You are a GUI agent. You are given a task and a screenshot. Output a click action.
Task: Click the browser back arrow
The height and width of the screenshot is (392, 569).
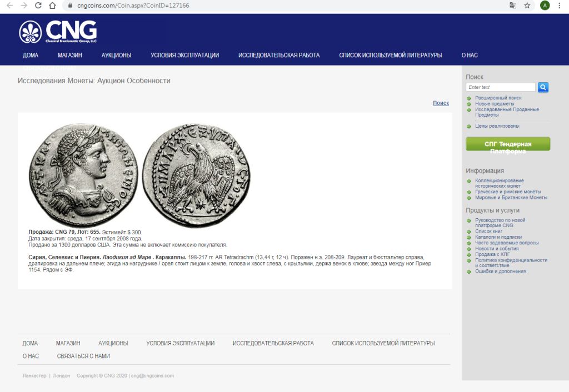click(9, 6)
